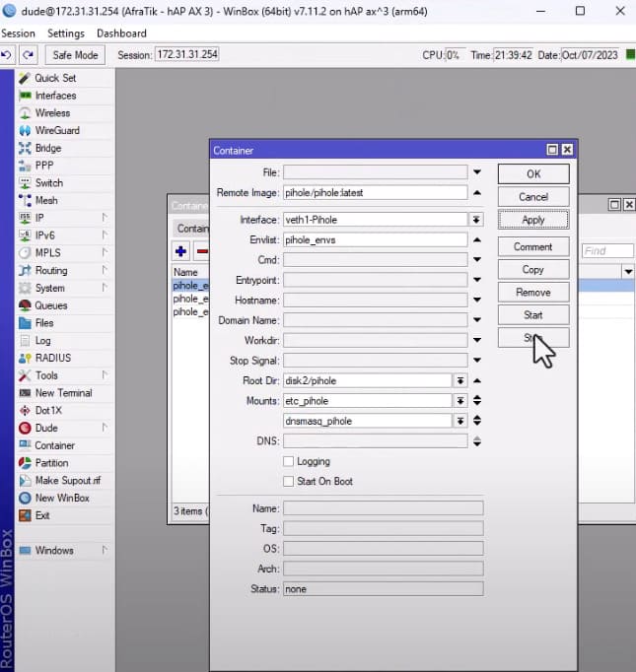
Task: Expand the Windows submenu
Action: [x=105, y=550]
